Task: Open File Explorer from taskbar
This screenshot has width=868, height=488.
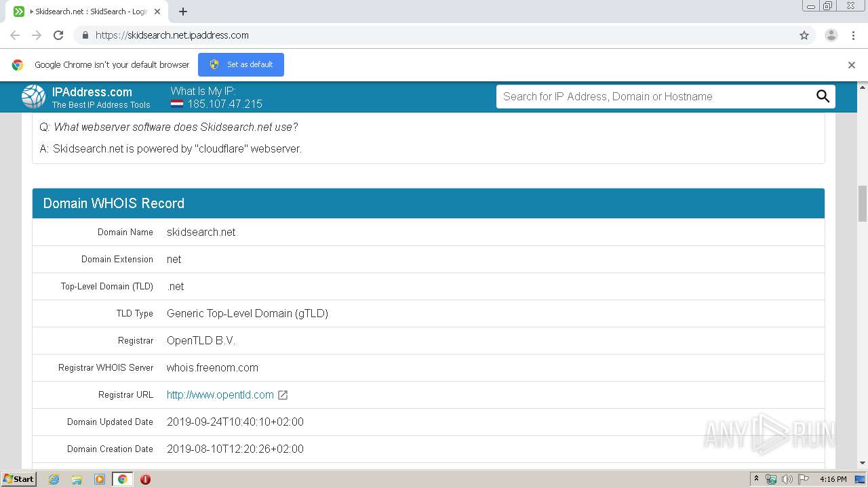Action: click(77, 479)
